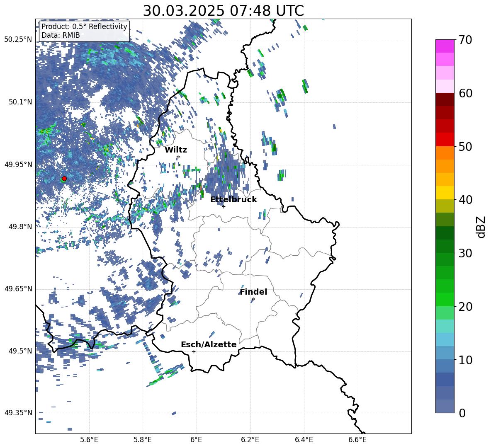This screenshot has height=448, width=491.
Task: Click the 5.8°E longitude tick label
Action: pos(143,440)
